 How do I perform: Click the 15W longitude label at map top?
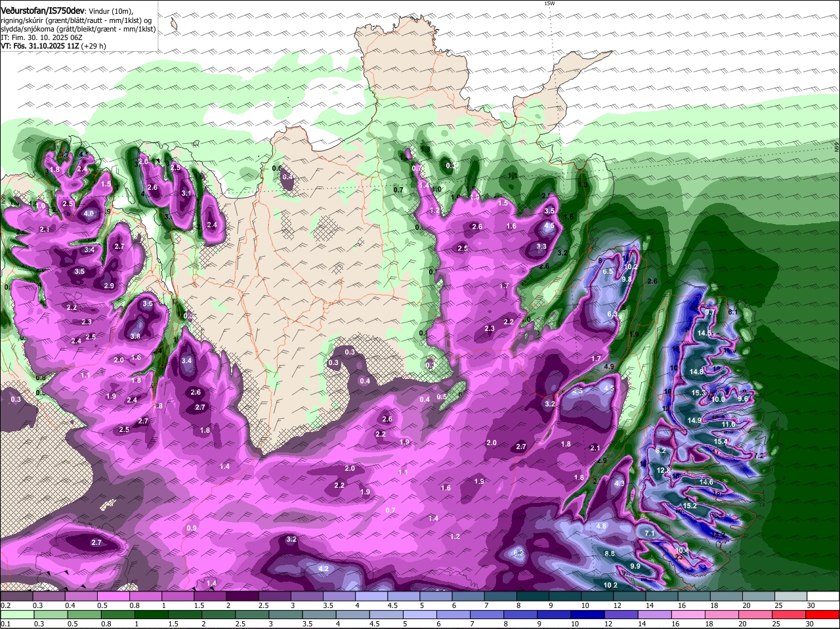(x=549, y=3)
